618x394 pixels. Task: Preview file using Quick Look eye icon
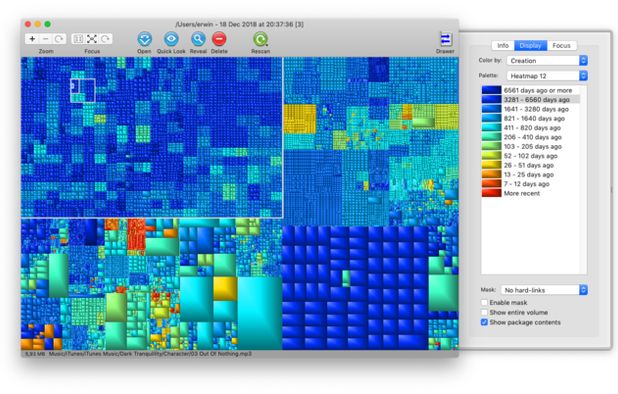171,39
